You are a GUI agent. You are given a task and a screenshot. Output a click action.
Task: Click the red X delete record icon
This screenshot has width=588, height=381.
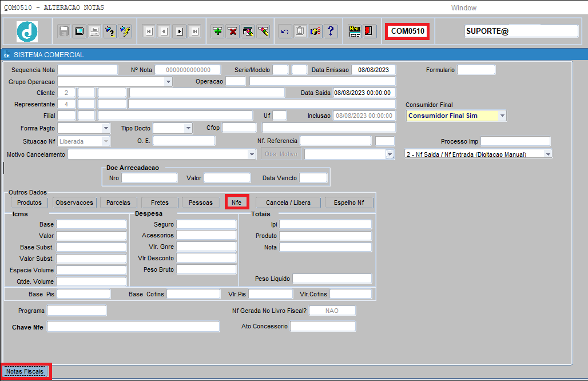tap(233, 31)
